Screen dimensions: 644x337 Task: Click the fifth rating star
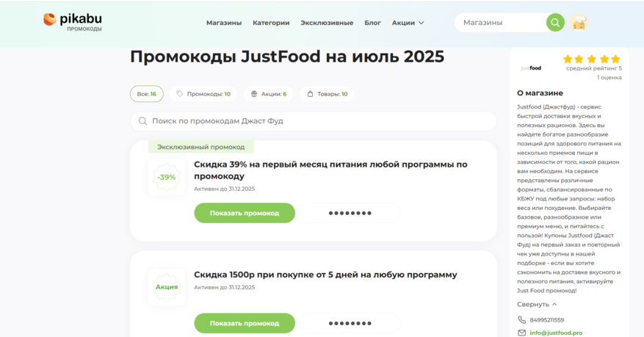click(615, 59)
